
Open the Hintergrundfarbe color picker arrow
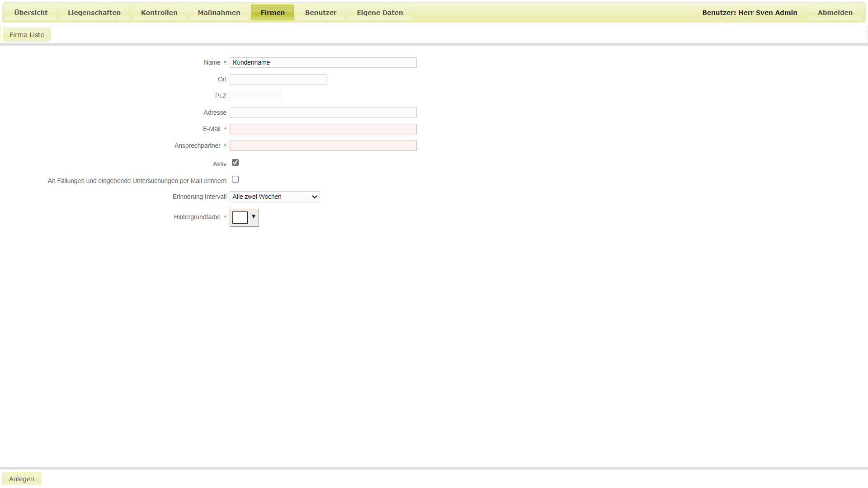click(x=254, y=217)
